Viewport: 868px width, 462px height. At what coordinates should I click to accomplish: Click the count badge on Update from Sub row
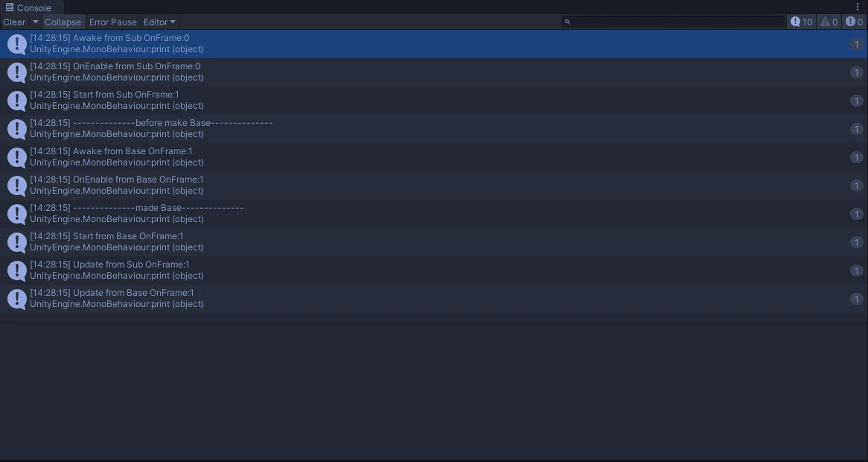(x=856, y=270)
